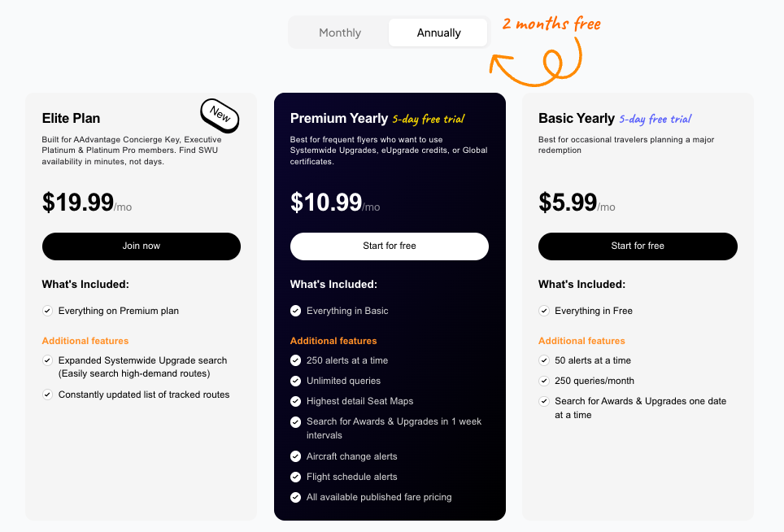Click the 5-day free trial label on Premium
Viewport: 784px width, 532px height.
[x=429, y=119]
